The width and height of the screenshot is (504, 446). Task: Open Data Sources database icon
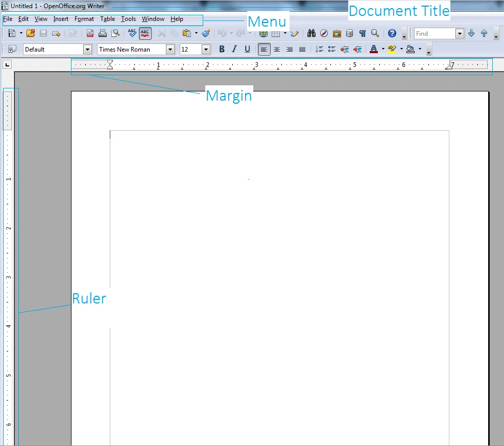[349, 33]
